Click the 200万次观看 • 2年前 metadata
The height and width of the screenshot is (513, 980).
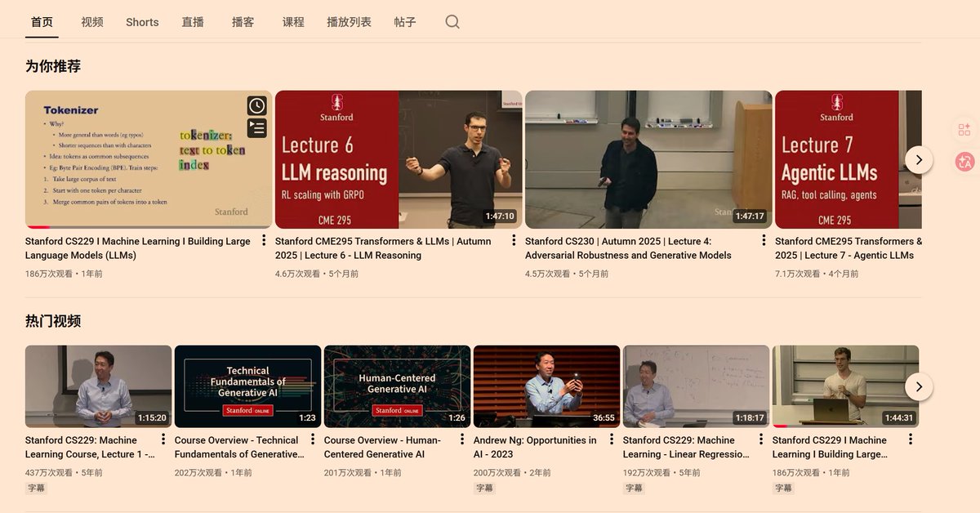point(512,472)
